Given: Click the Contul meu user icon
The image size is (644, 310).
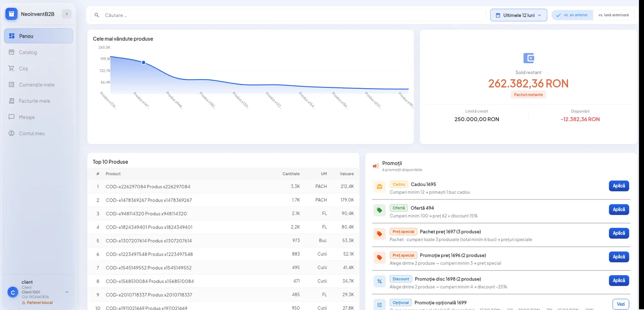Looking at the screenshot, I should coord(12,133).
